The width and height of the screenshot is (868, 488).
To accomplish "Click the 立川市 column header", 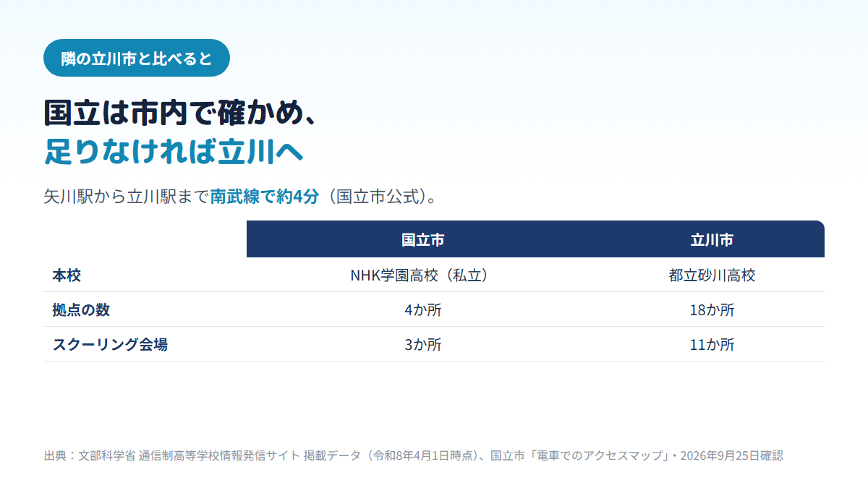I will 712,240.
